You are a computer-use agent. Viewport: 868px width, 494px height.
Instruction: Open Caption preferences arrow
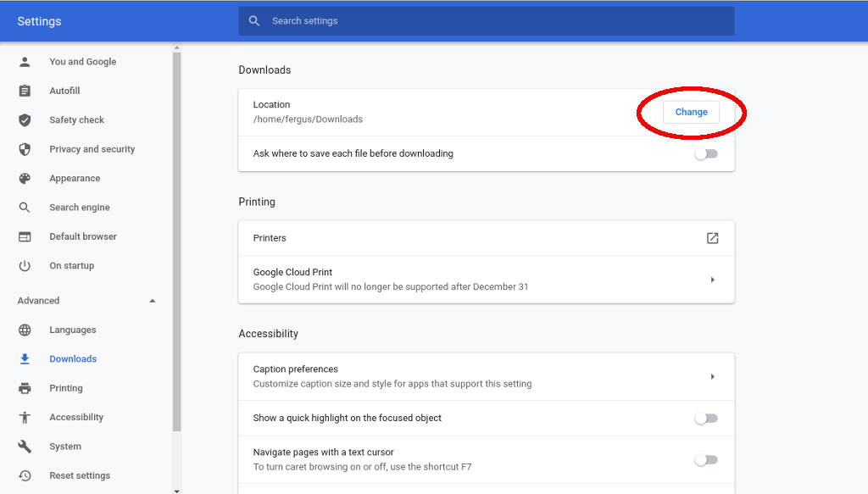pyautogui.click(x=712, y=376)
